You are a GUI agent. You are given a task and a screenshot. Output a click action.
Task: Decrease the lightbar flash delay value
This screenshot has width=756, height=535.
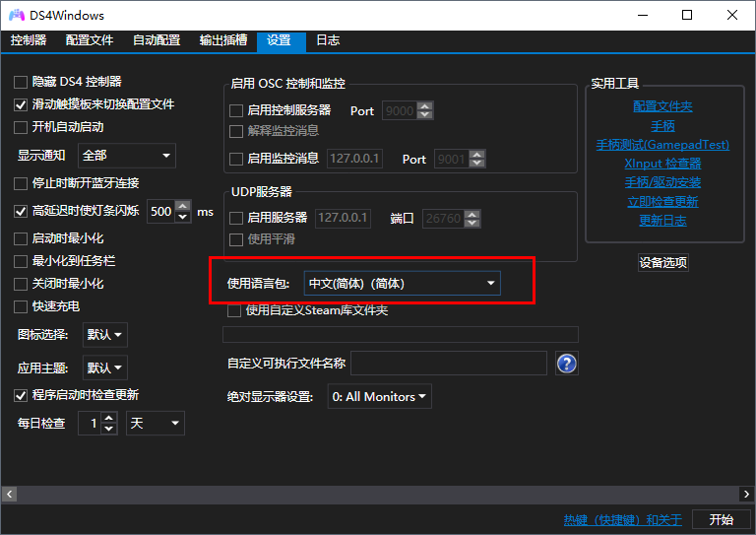pos(183,217)
